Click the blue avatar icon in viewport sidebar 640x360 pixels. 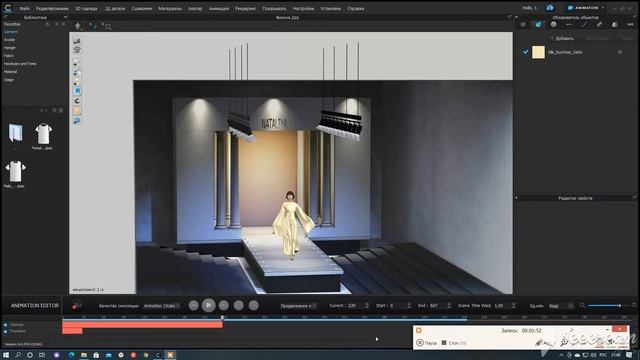click(x=77, y=91)
